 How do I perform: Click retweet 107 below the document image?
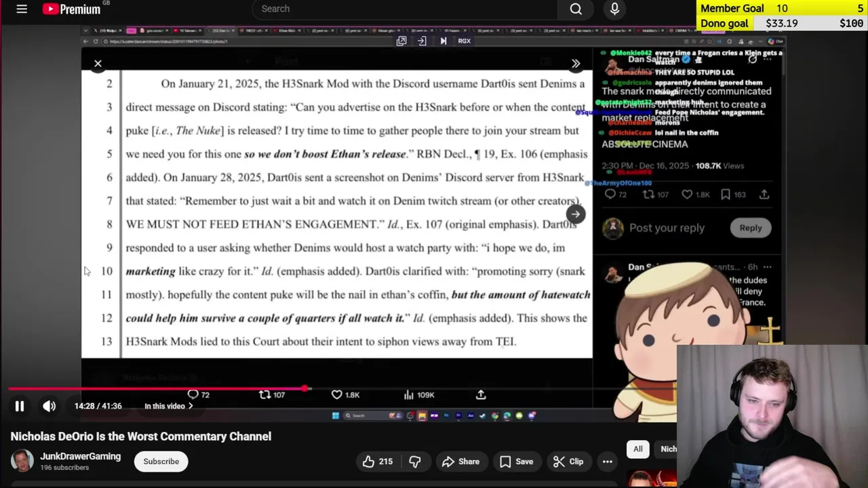click(x=272, y=394)
